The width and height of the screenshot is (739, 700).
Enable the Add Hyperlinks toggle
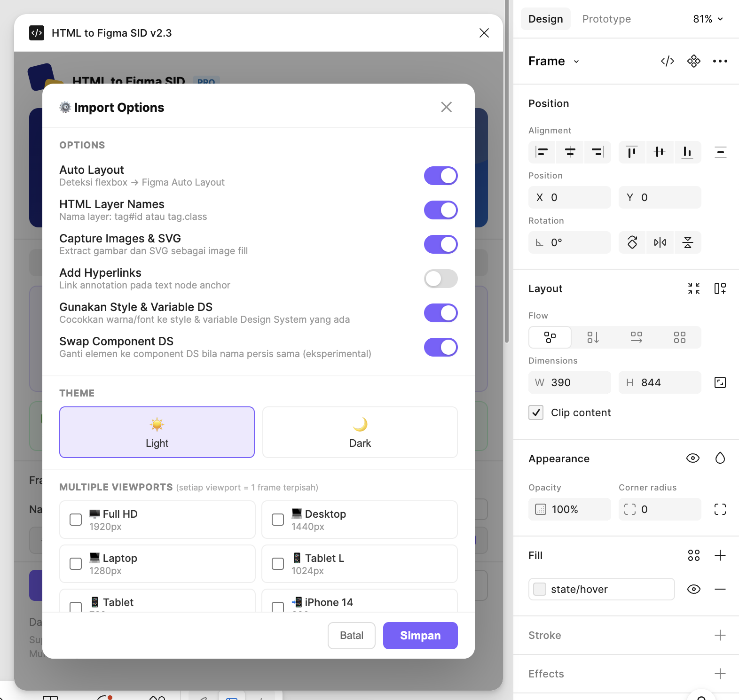point(441,279)
